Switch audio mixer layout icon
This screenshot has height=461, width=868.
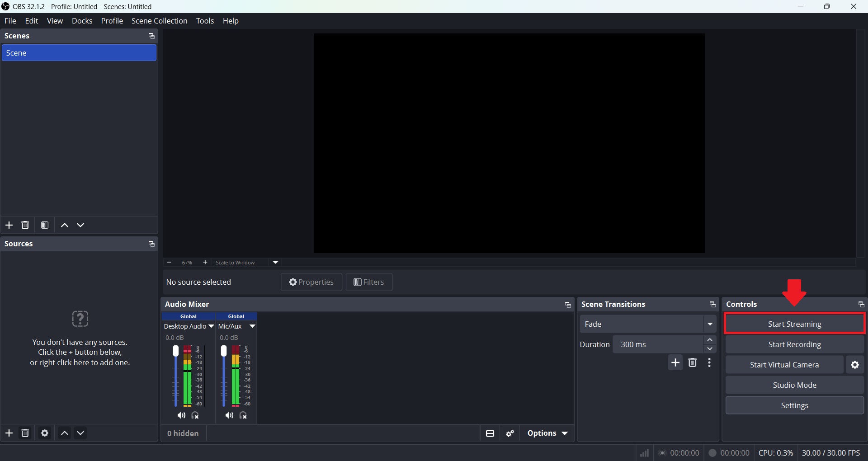coord(490,433)
